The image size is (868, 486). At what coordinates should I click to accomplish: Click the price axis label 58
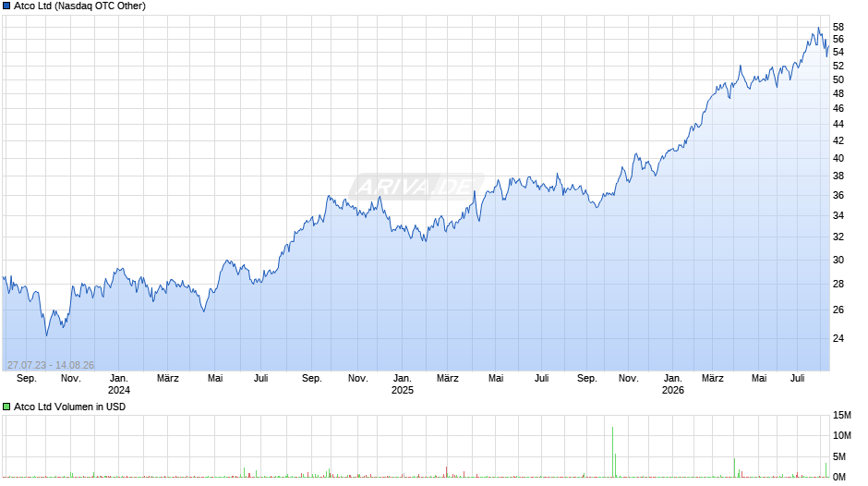(x=838, y=27)
